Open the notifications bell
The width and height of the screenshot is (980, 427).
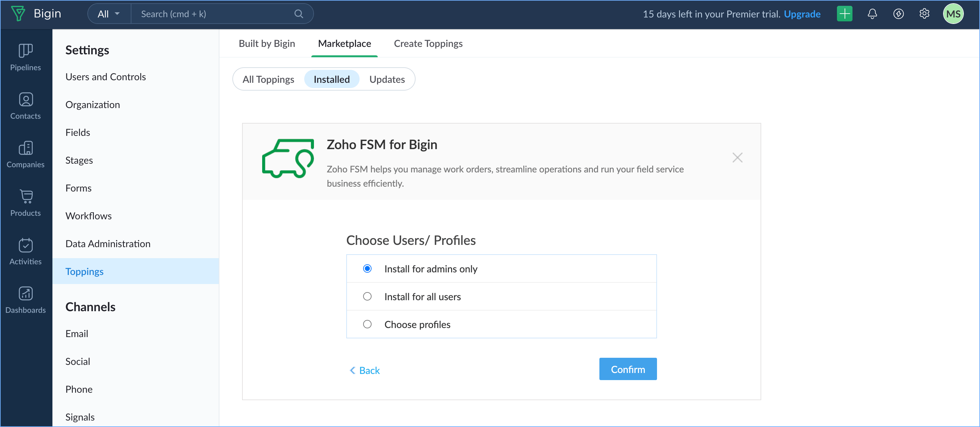coord(872,14)
